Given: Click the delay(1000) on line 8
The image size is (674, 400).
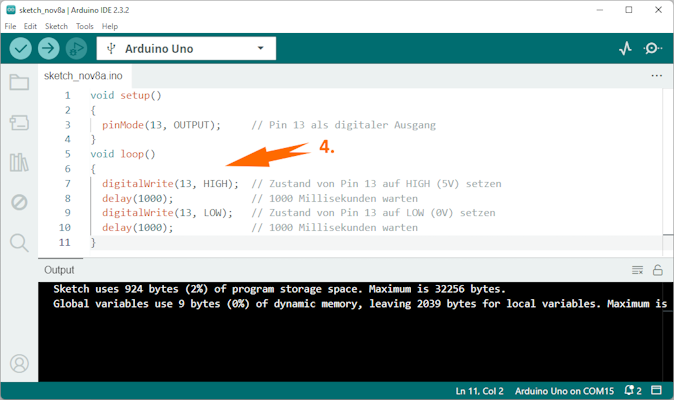Looking at the screenshot, I should (138, 198).
